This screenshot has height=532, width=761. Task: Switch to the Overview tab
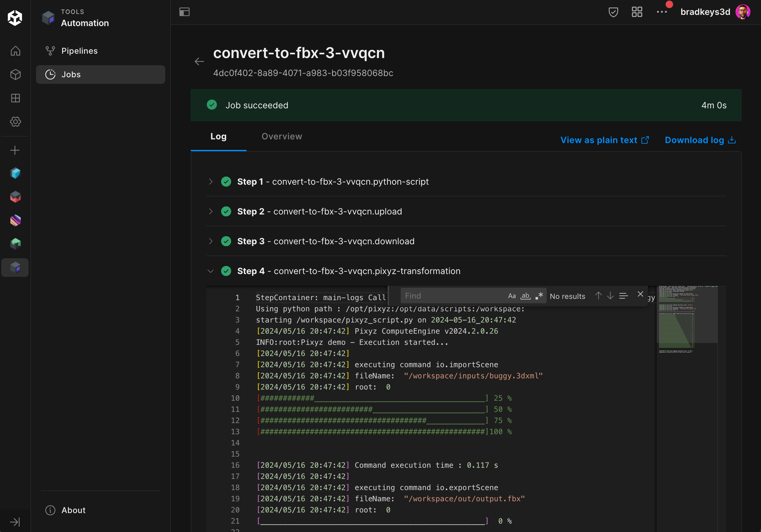click(282, 137)
